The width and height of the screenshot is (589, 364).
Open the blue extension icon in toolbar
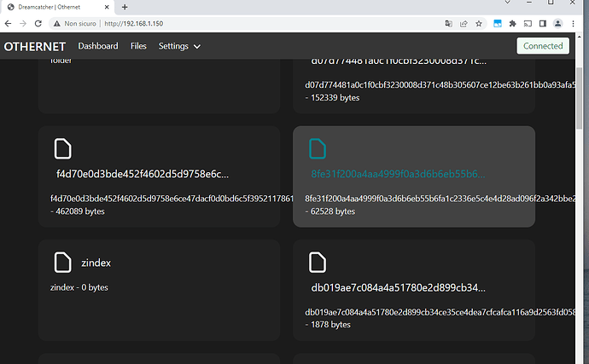pyautogui.click(x=498, y=24)
